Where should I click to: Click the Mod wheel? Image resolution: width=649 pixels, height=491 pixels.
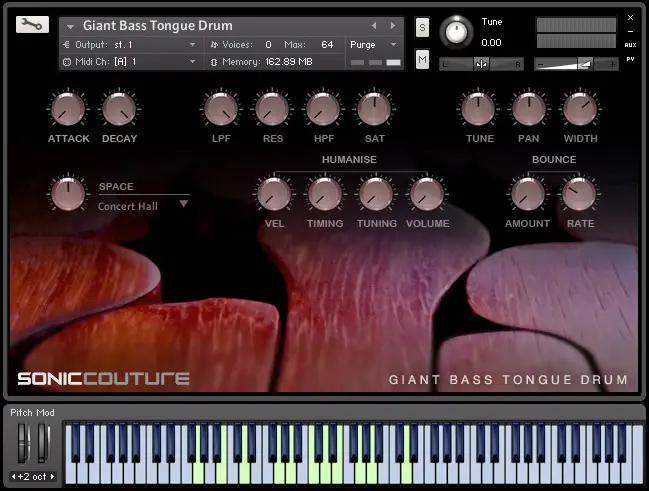click(x=43, y=443)
